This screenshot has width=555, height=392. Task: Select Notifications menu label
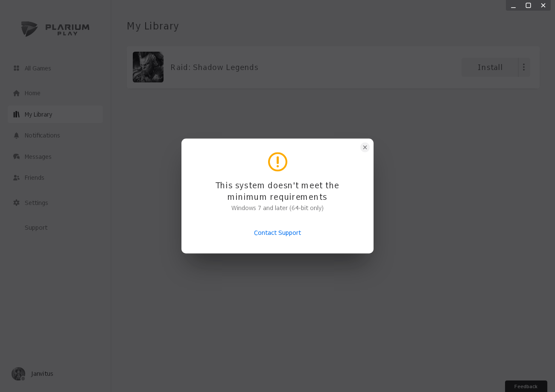(x=42, y=135)
